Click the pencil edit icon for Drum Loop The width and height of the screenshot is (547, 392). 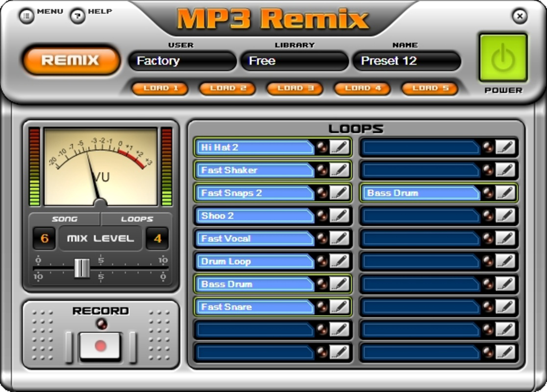[x=340, y=261]
